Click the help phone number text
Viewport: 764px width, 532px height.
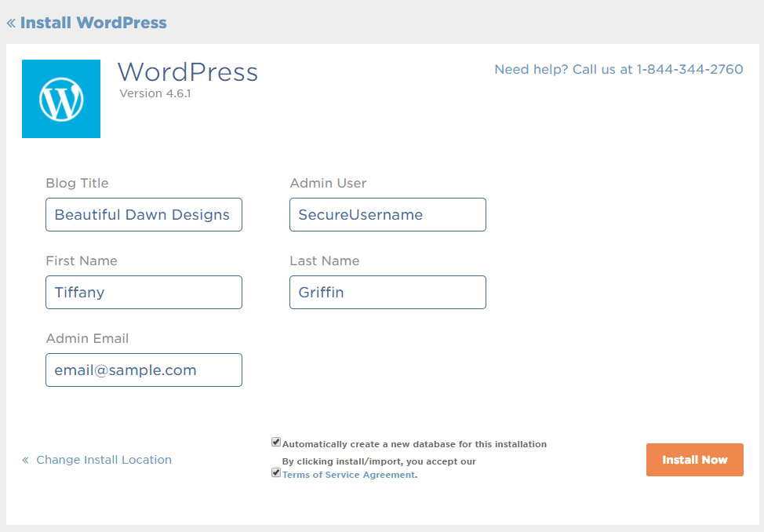pos(619,69)
